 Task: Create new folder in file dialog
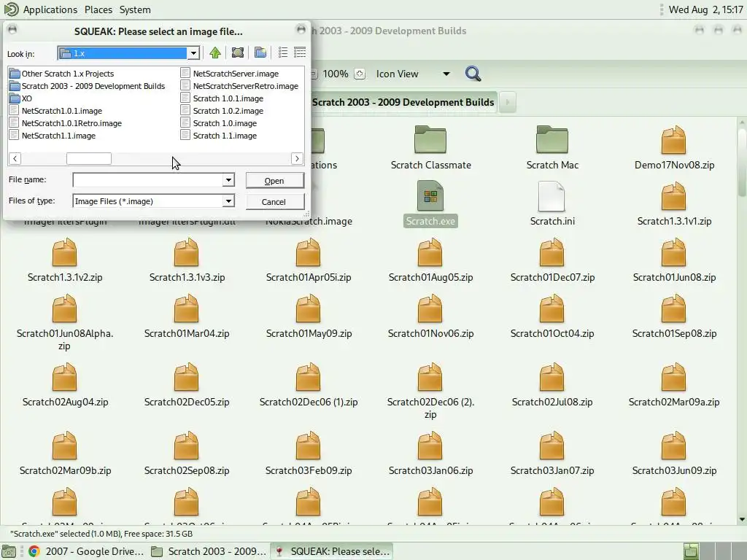pos(260,52)
